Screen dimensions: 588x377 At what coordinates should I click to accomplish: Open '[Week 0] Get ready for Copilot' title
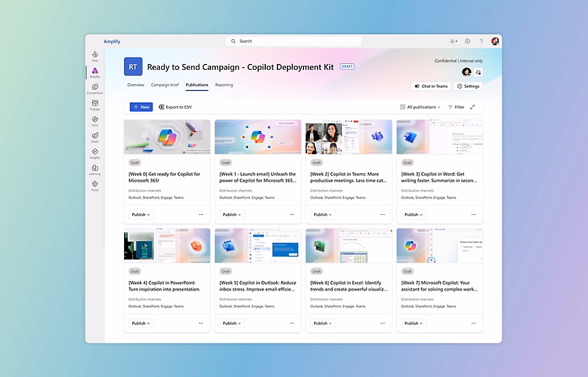click(165, 177)
